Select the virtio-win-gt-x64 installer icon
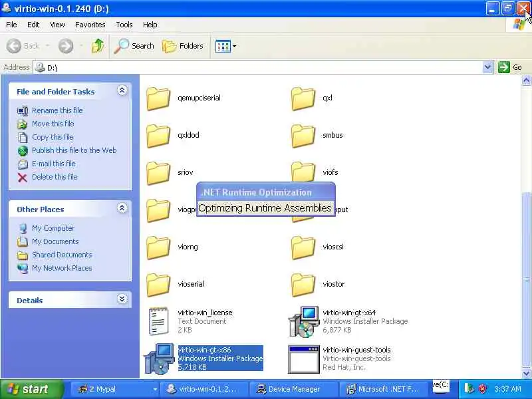This screenshot has width=532, height=399. [x=304, y=321]
